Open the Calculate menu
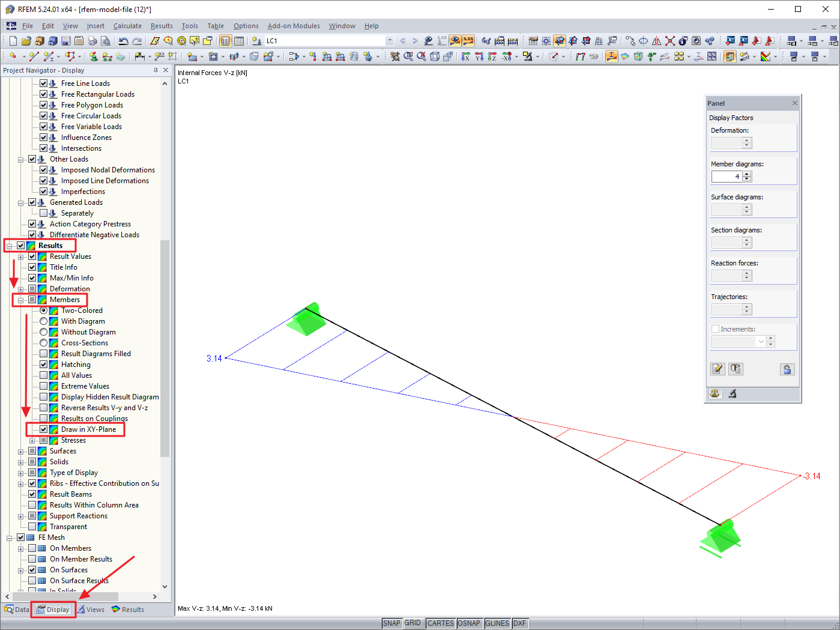Screen dimensions: 840x630 click(127, 26)
